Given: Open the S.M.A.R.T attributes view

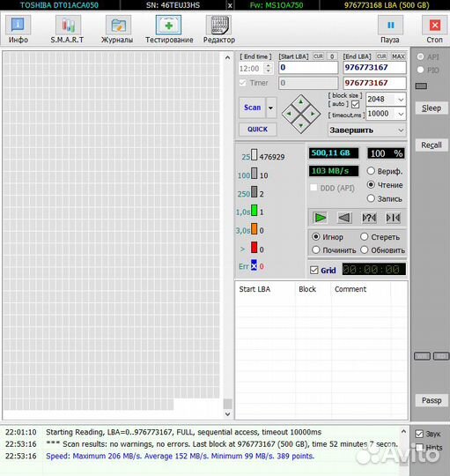Looking at the screenshot, I should pyautogui.click(x=67, y=30).
